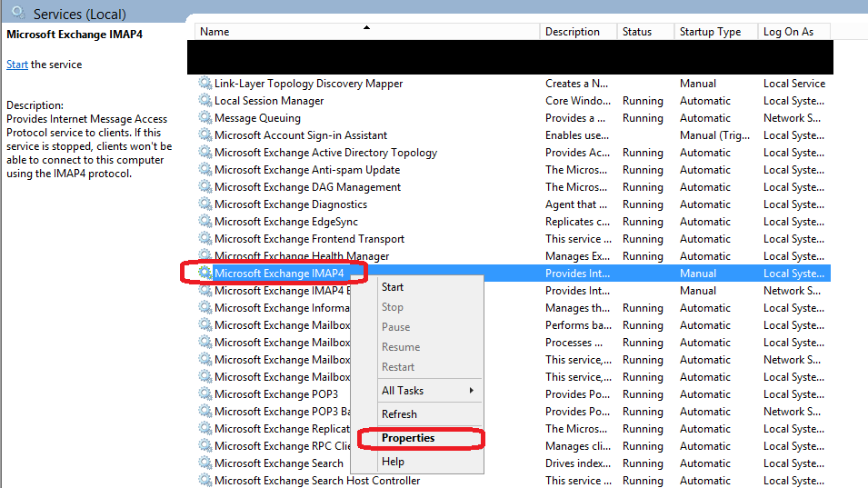Select Microsoft Account Sign-in Assistant service
The image size is (868, 488).
(301, 135)
